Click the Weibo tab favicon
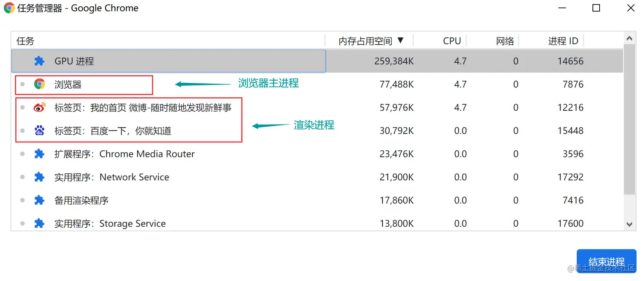This screenshot has height=281, width=644. coord(40,107)
